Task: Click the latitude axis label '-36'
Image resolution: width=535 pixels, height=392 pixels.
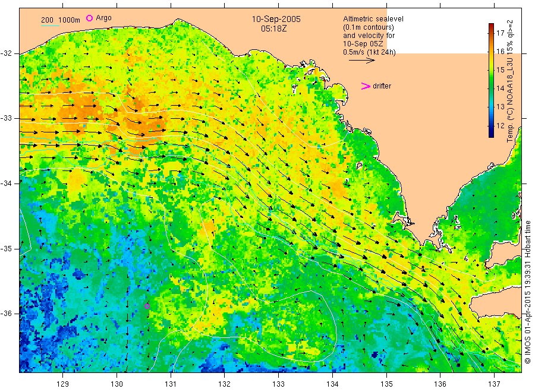Action: coord(6,314)
